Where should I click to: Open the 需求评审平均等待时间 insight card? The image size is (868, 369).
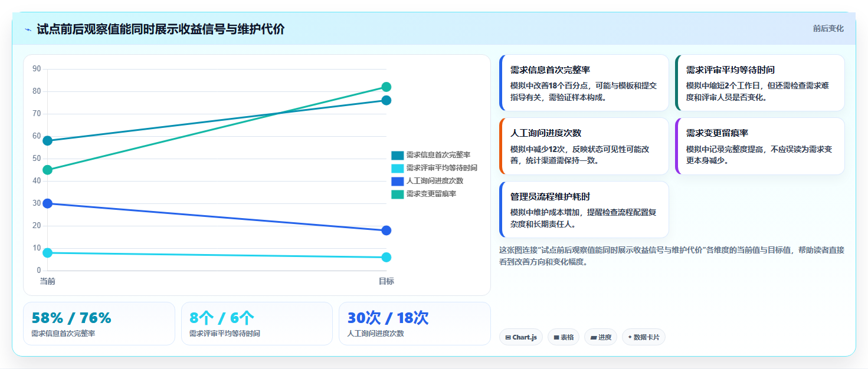tap(760, 83)
